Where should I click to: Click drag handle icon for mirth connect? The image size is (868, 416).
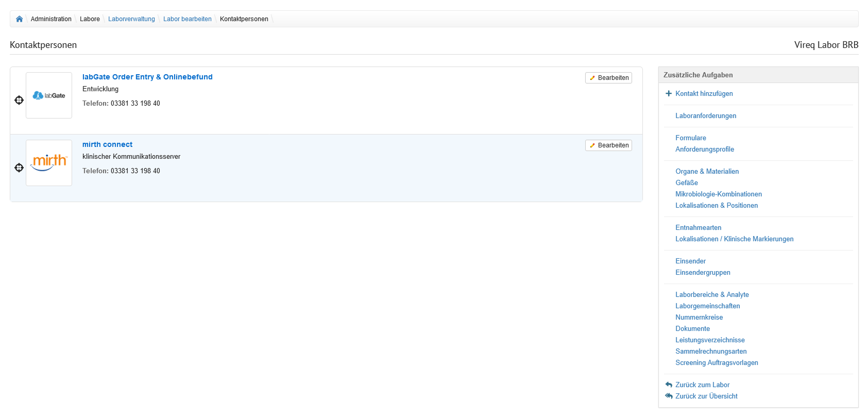(19, 168)
